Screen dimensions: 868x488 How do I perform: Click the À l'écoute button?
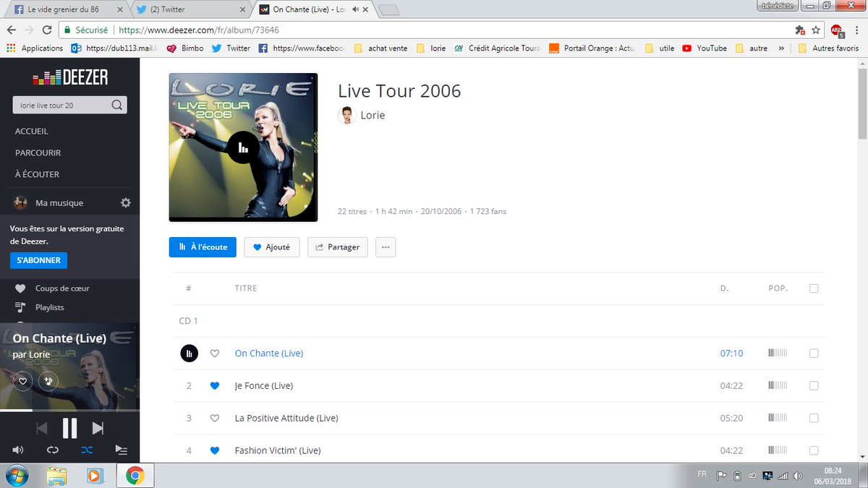(x=203, y=247)
